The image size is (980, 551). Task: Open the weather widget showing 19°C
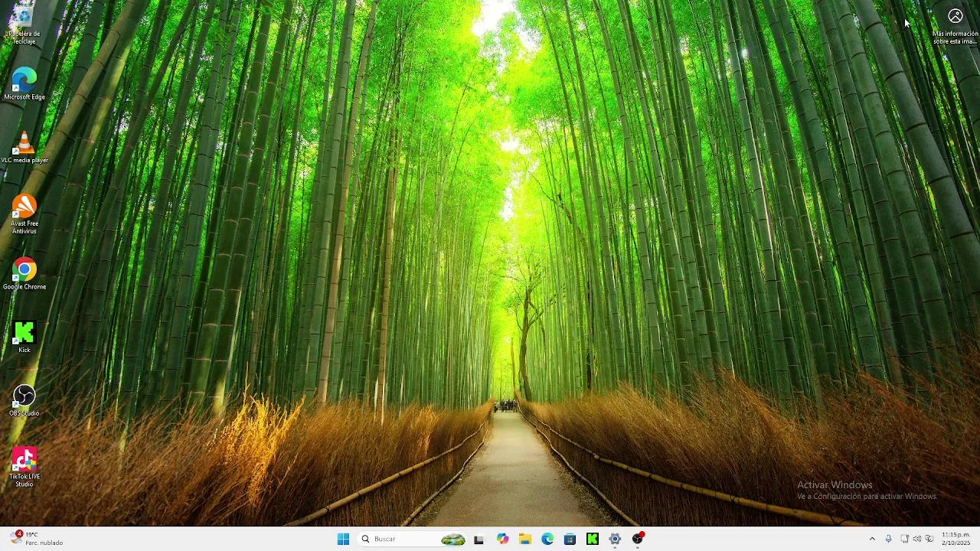click(36, 539)
